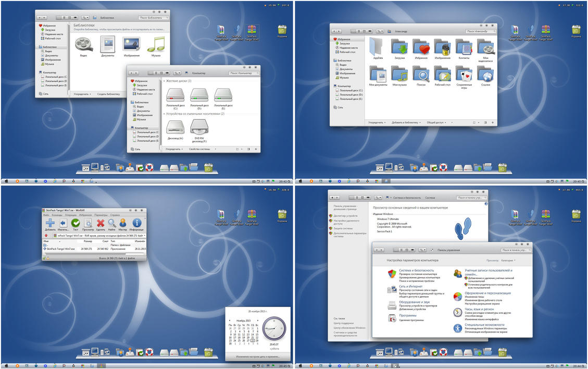Go to next month in calendar popup
The height and width of the screenshot is (369, 588).
257,320
